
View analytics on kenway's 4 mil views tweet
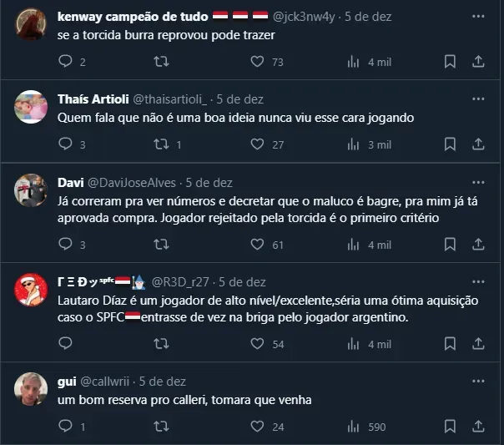(353, 62)
